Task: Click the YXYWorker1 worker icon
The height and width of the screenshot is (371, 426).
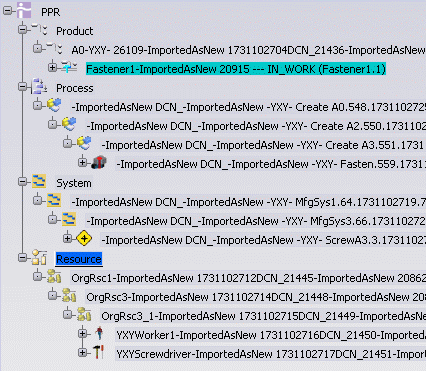Action: (x=99, y=333)
